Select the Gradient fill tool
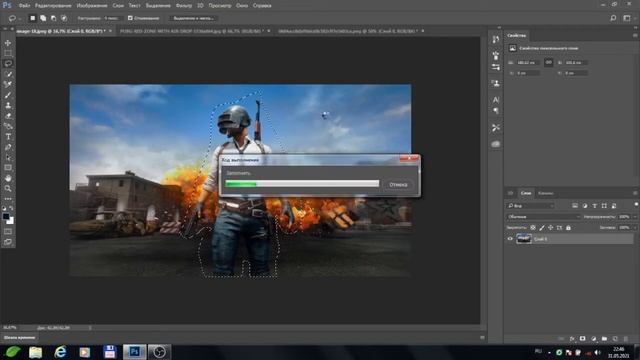 point(8,126)
